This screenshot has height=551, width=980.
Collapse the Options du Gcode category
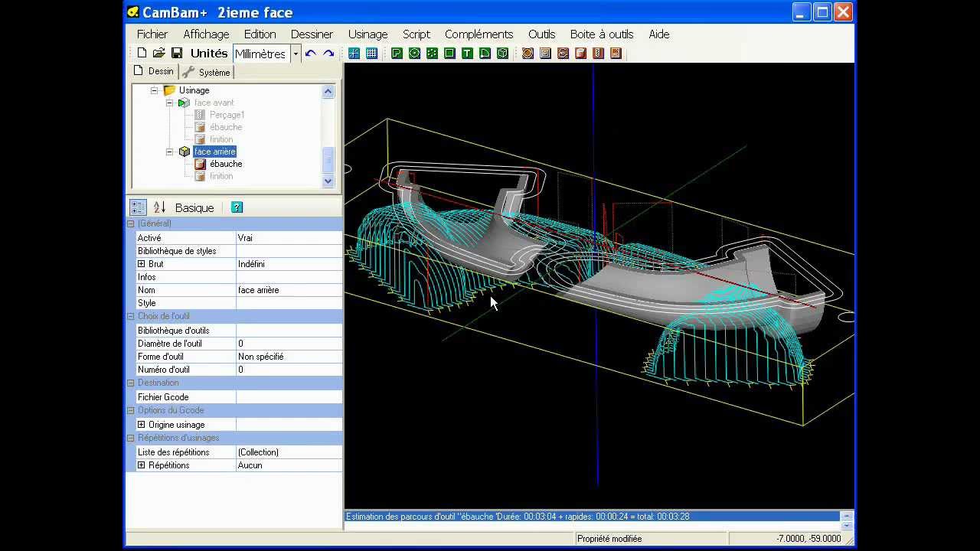[x=130, y=410]
